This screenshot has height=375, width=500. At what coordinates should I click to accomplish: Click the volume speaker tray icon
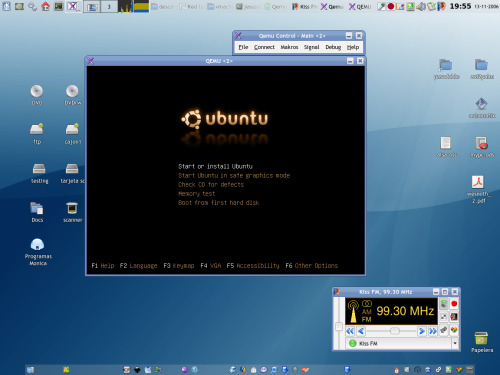pyautogui.click(x=421, y=6)
